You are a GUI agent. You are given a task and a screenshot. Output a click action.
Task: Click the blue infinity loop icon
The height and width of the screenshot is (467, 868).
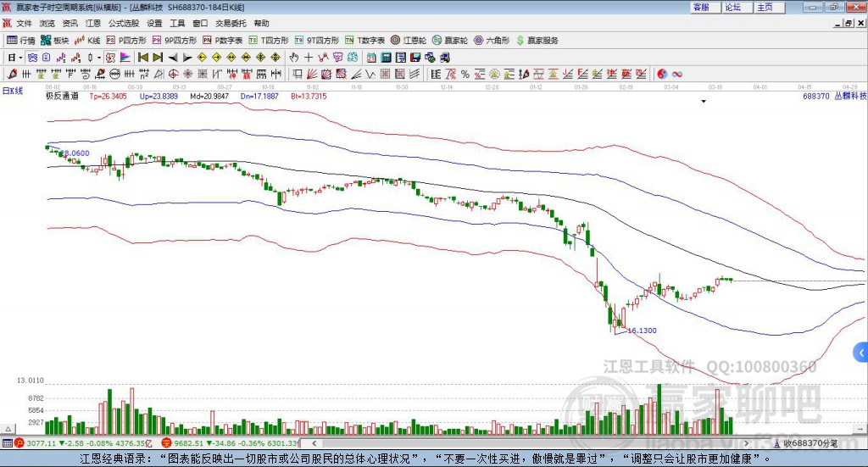pos(677,74)
